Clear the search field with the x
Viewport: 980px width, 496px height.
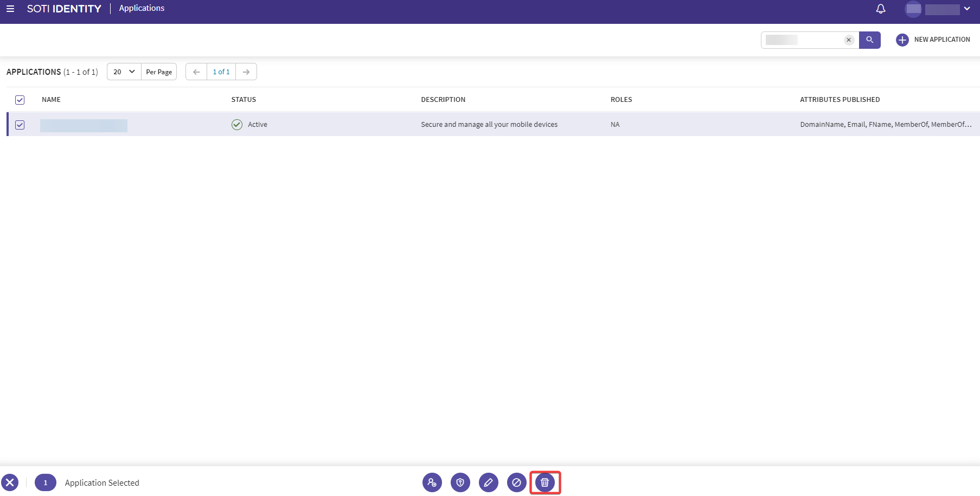(x=849, y=40)
